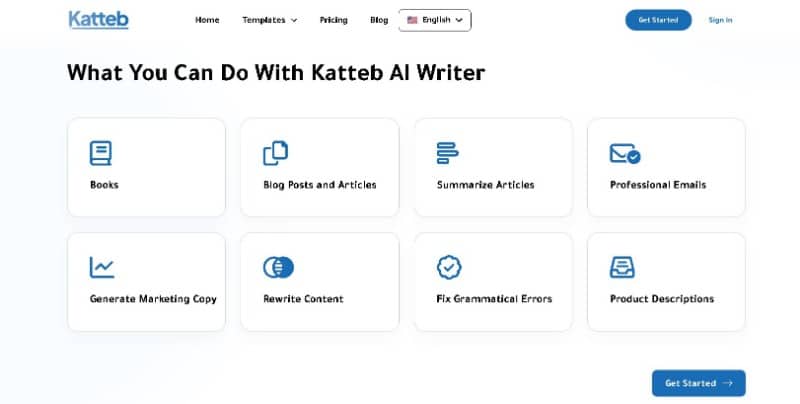Viewport: 800px width, 404px height.
Task: Open the English language selector
Action: 435,20
